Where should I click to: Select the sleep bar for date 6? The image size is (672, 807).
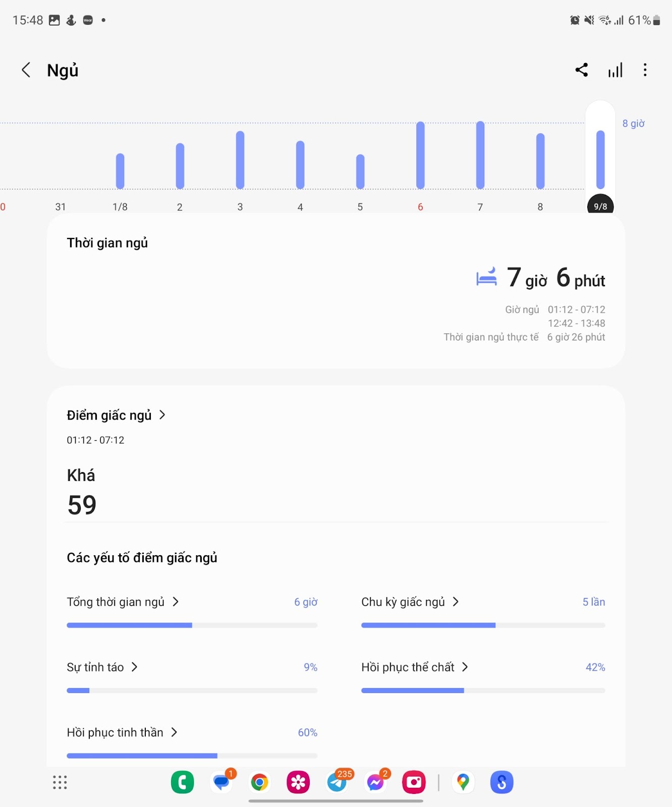[420, 155]
